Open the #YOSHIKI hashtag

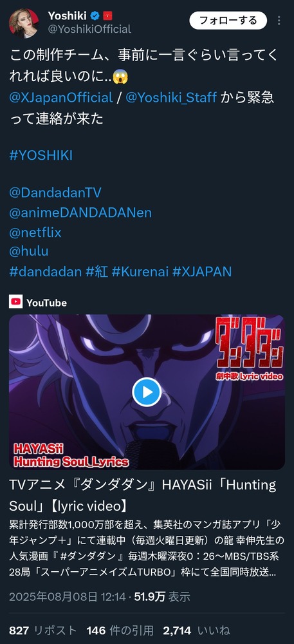tap(41, 155)
